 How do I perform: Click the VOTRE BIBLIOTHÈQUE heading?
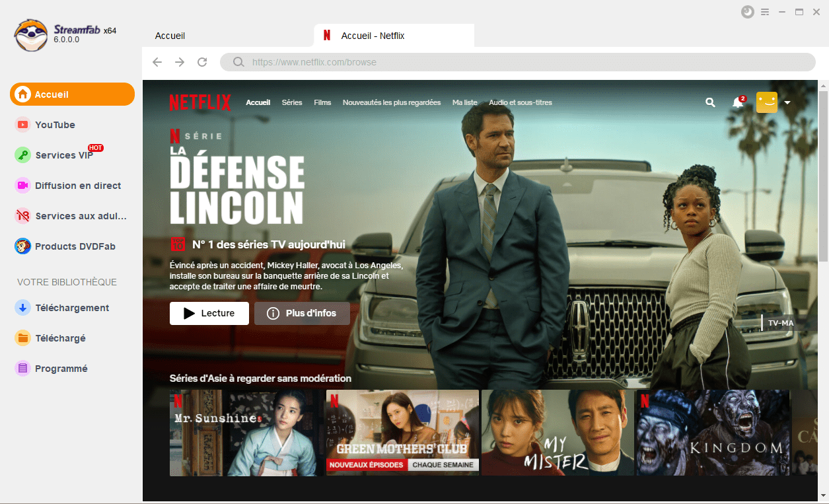[x=67, y=282]
